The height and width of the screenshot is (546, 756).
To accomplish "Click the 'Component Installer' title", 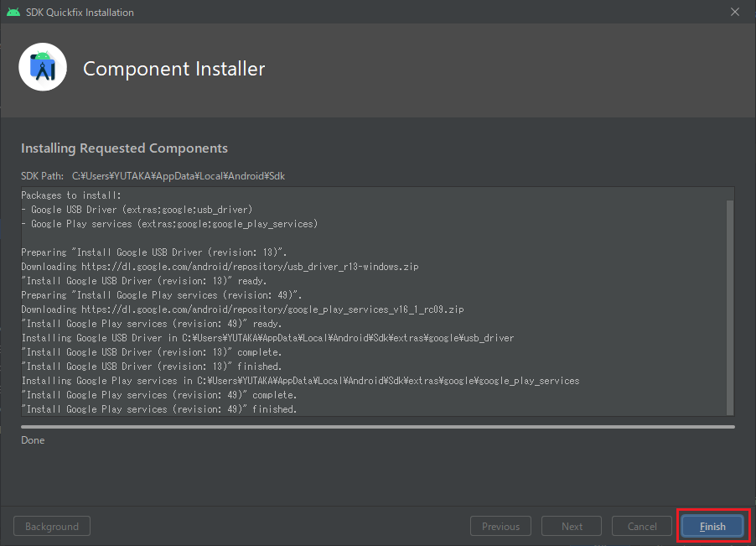I will [x=174, y=69].
